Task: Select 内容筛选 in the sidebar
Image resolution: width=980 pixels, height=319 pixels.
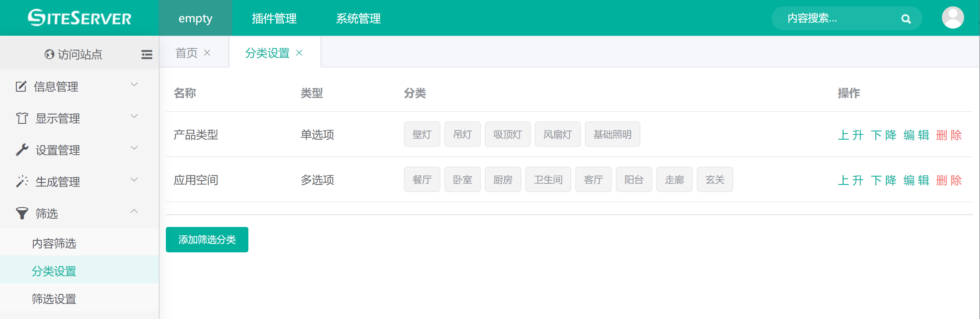Action: click(x=54, y=243)
